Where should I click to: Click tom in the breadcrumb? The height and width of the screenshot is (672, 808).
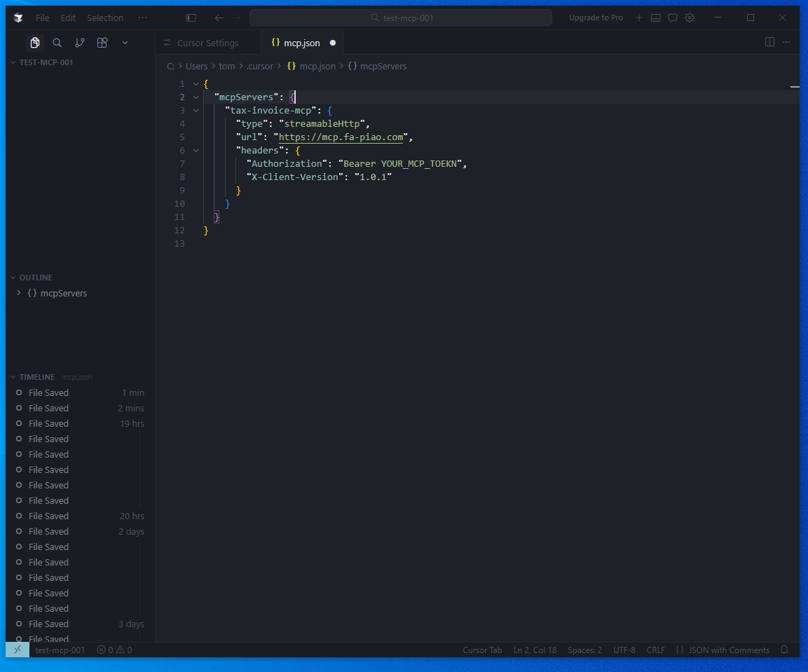click(227, 66)
